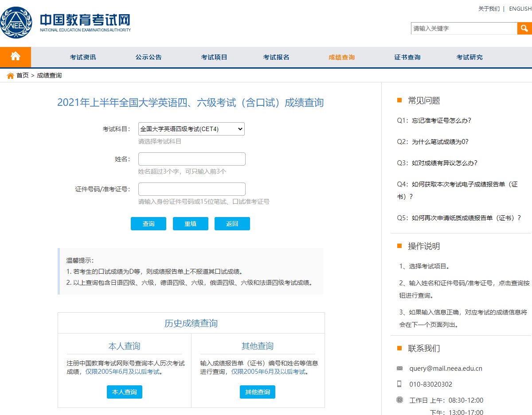The height and width of the screenshot is (415, 532).
Task: Open FAQ Q1 about forgotten admission number
Action: pyautogui.click(x=434, y=120)
